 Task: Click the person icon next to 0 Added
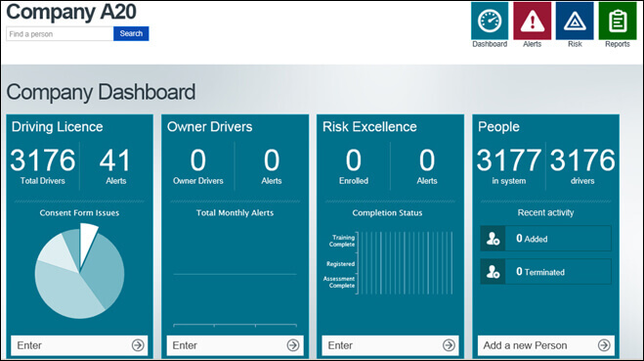(x=493, y=238)
